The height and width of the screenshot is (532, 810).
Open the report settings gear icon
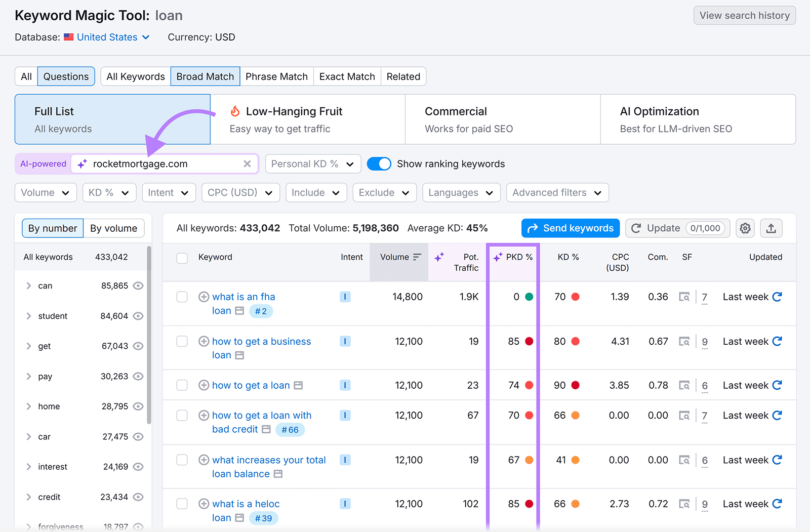click(745, 228)
